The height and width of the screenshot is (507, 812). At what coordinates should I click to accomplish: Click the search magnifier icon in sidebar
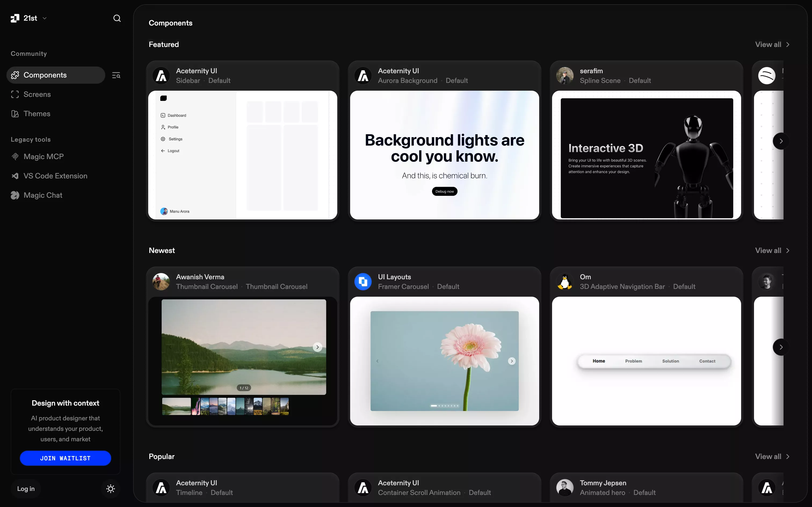pos(117,18)
